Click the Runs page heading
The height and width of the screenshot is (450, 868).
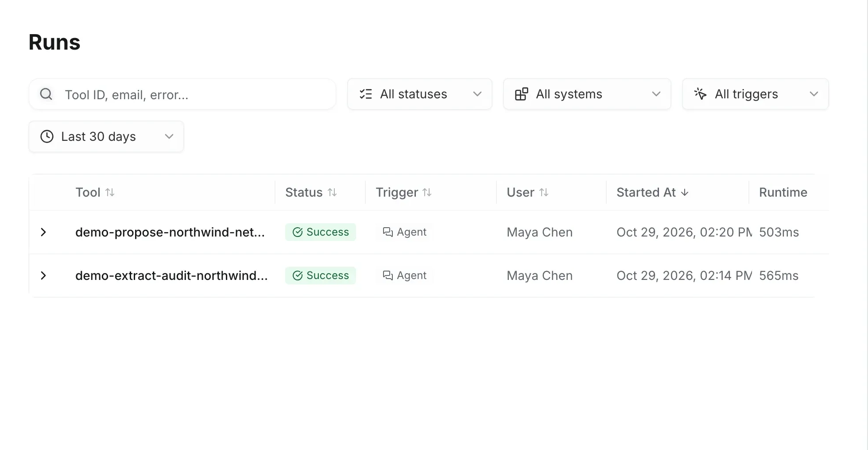coord(54,43)
